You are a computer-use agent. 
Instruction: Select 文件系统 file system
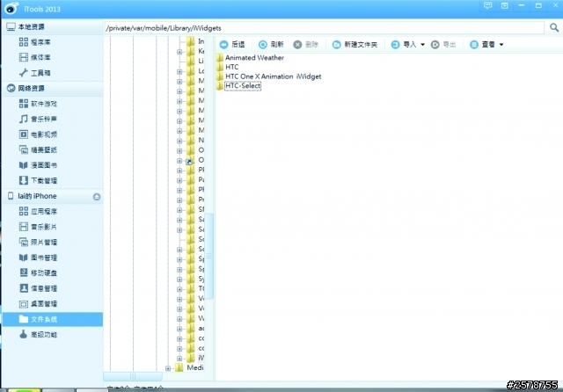click(53, 319)
